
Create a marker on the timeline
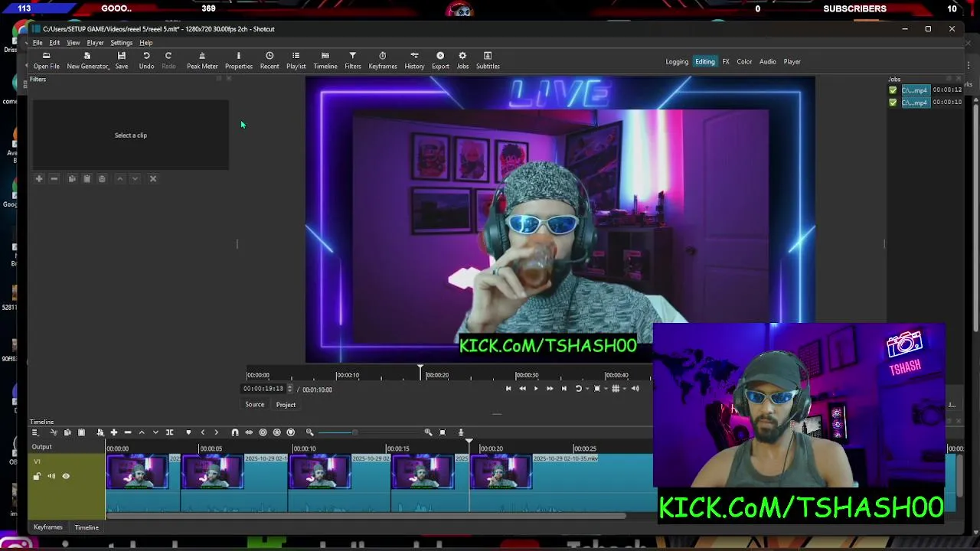[x=188, y=432]
